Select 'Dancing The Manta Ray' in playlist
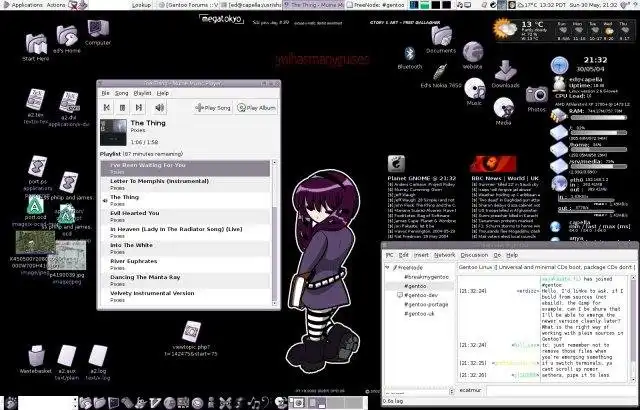 [185, 280]
